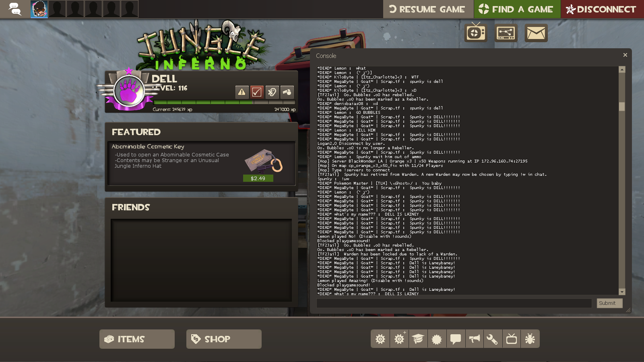Click the sixth empty party slot silhouette

click(130, 9)
